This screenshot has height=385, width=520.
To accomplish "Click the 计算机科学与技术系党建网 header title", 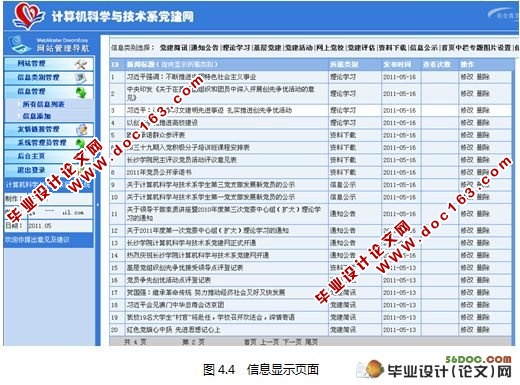I will point(122,16).
